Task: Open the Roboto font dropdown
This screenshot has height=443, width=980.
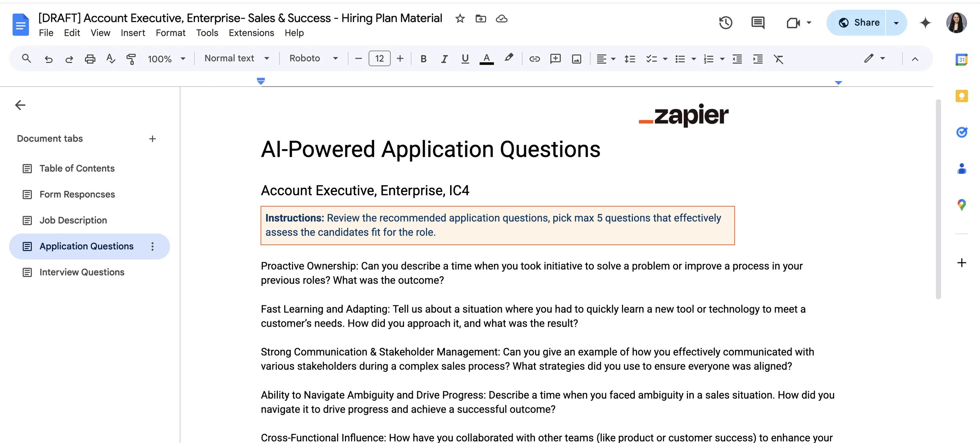Action: coord(314,58)
